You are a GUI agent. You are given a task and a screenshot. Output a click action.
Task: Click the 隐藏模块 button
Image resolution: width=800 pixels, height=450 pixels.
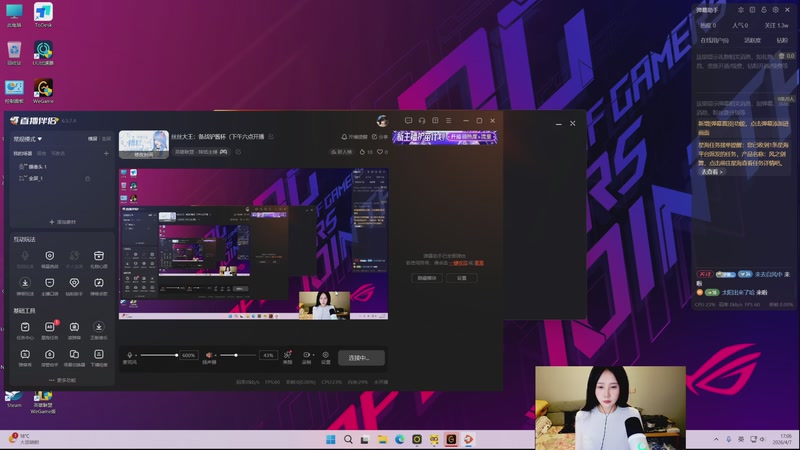[427, 278]
